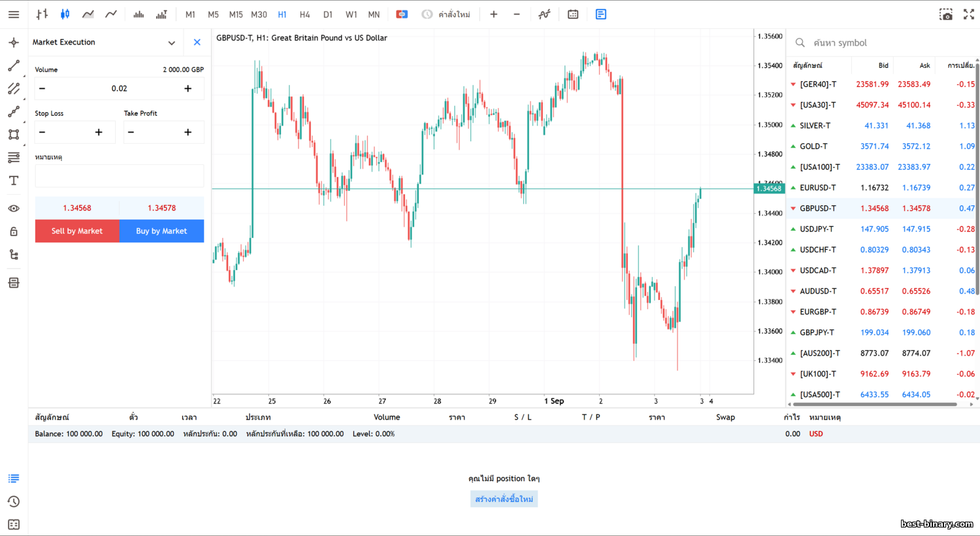The image size is (980, 536).
Task: Click the symbol search input field
Action: click(x=882, y=43)
